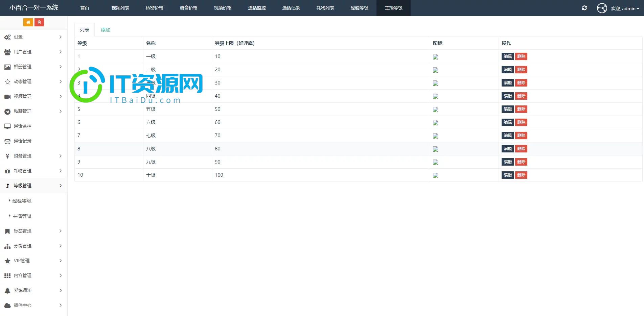644x316 pixels.
Task: Open the 语音价格 top menu
Action: coord(189,8)
